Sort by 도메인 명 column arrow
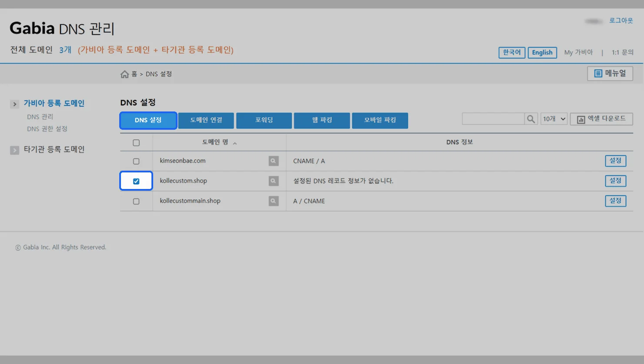Image resolution: width=644 pixels, height=364 pixels. pyautogui.click(x=235, y=143)
